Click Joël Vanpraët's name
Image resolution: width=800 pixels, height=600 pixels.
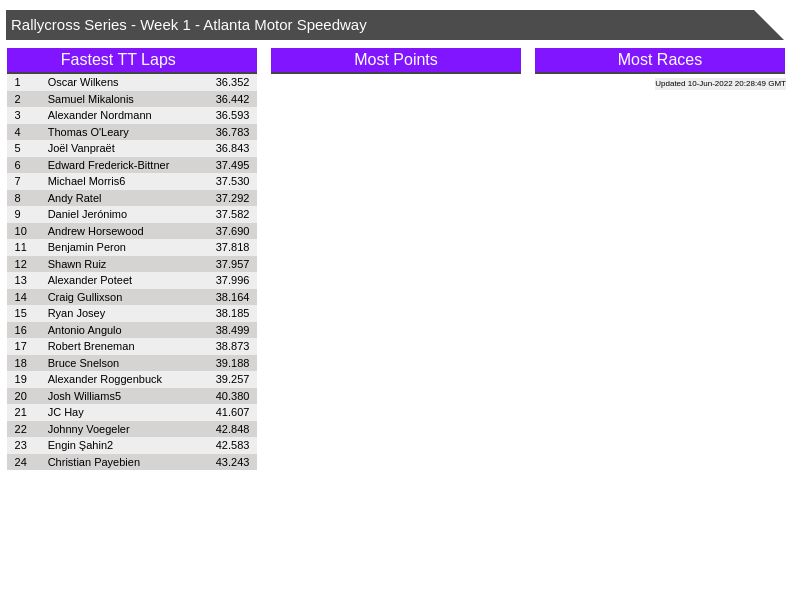pyautogui.click(x=81, y=148)
